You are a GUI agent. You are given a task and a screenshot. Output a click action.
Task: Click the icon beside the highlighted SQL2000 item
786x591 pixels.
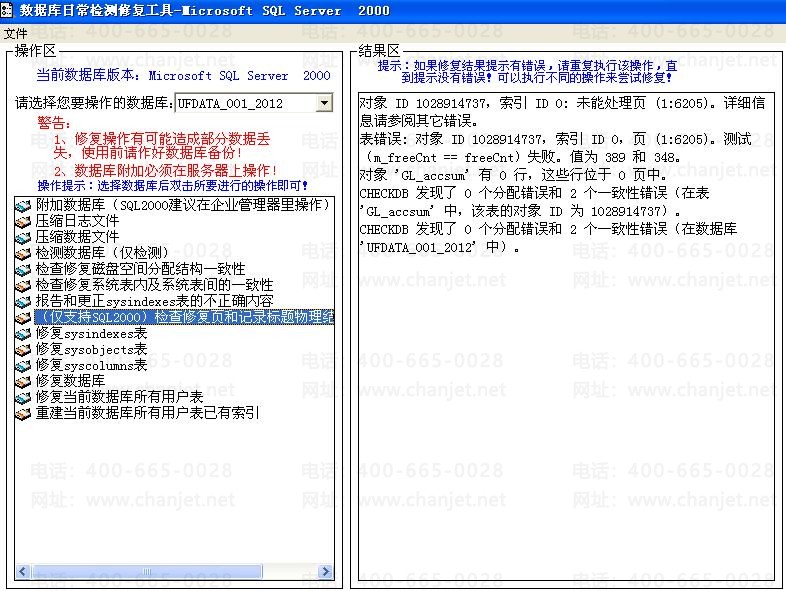click(23, 318)
